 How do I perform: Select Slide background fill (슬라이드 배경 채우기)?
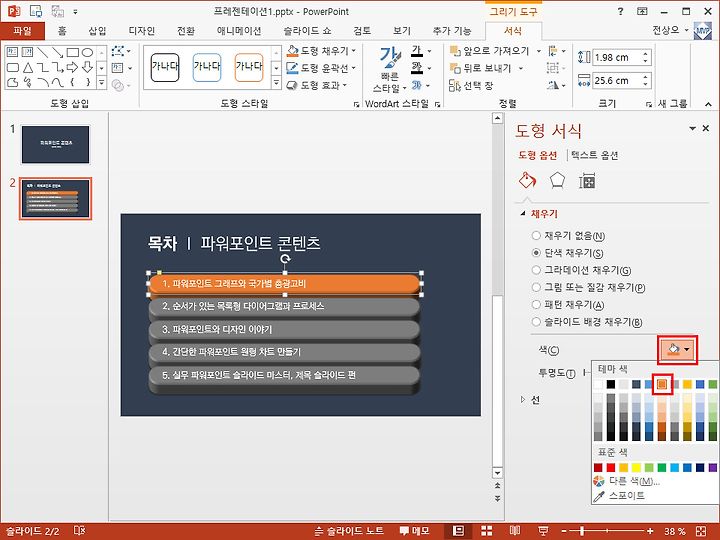(536, 321)
